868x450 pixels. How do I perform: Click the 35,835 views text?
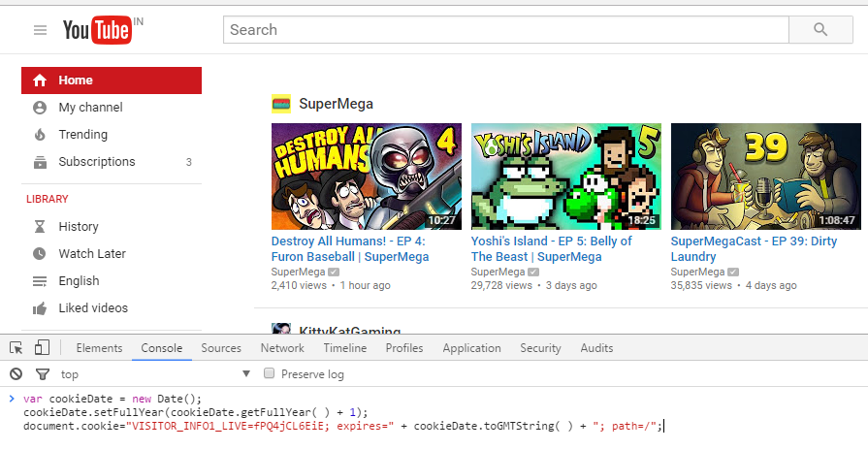701,285
